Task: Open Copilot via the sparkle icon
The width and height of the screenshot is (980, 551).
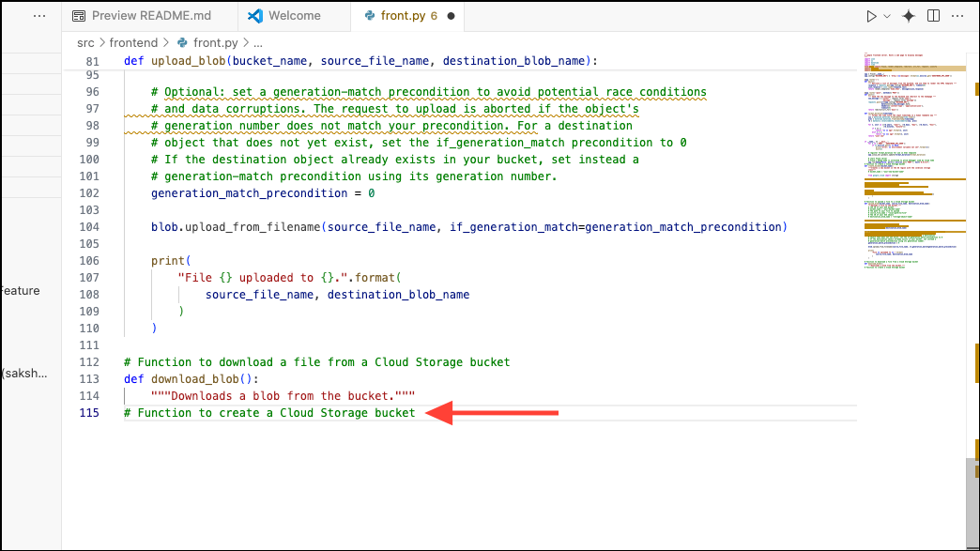Action: point(907,15)
